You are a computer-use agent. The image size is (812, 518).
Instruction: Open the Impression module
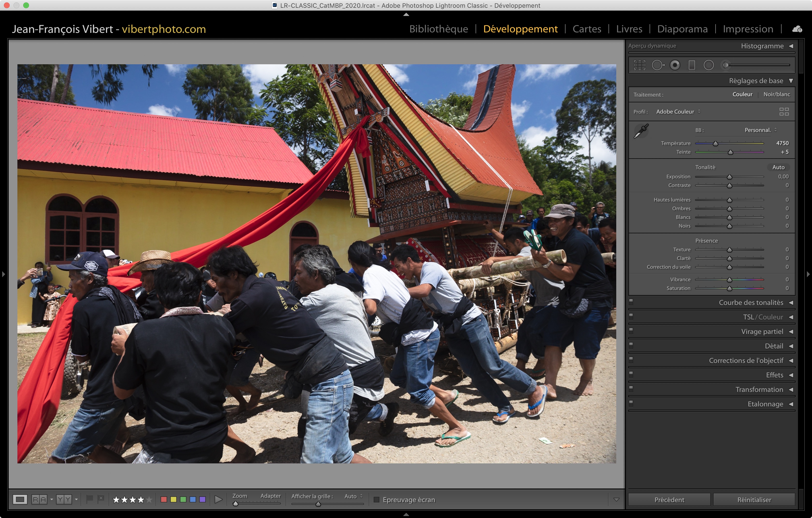747,29
